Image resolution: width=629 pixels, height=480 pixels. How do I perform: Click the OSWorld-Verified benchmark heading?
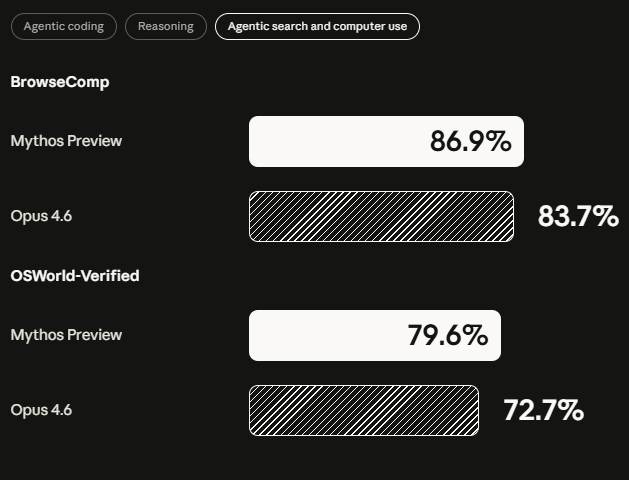[75, 275]
